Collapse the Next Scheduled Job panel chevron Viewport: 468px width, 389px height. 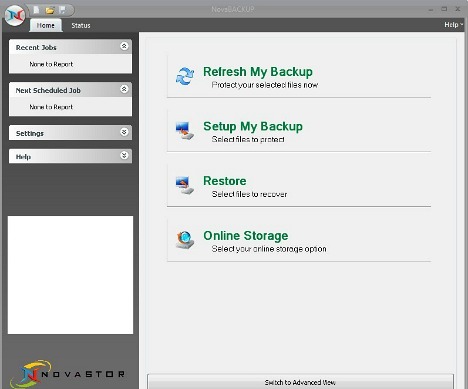(x=124, y=89)
